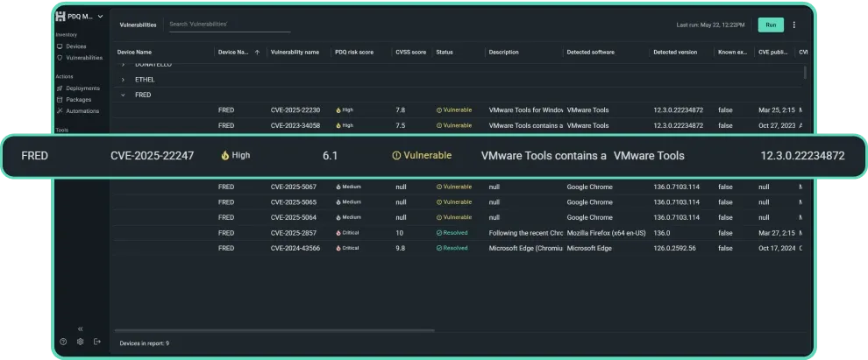The image size is (868, 360).
Task: Focus the Search 'Vulnerabilities' field
Action: [x=230, y=25]
